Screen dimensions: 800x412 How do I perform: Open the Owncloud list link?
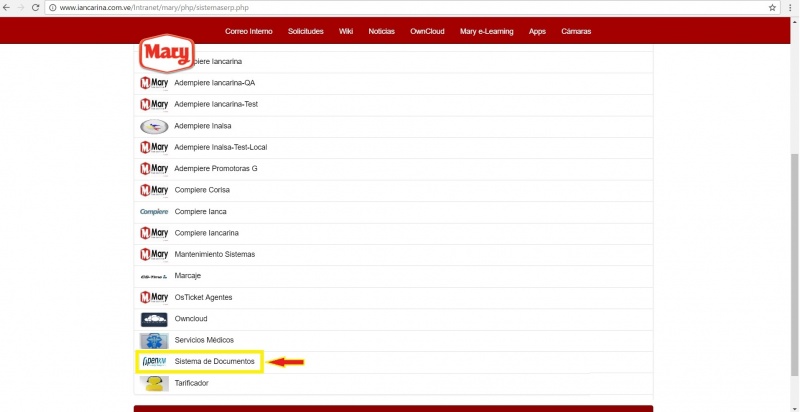coord(191,319)
